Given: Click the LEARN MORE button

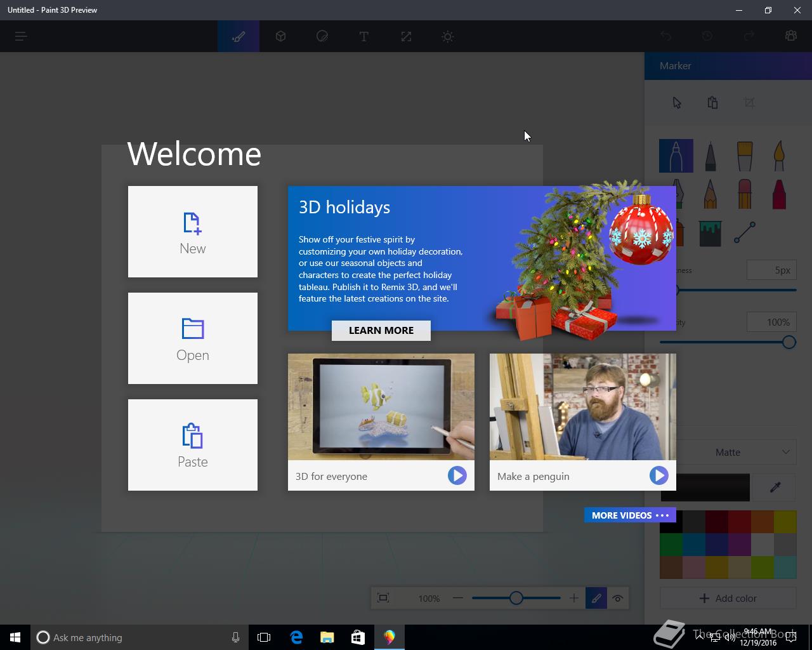Looking at the screenshot, I should pyautogui.click(x=381, y=330).
